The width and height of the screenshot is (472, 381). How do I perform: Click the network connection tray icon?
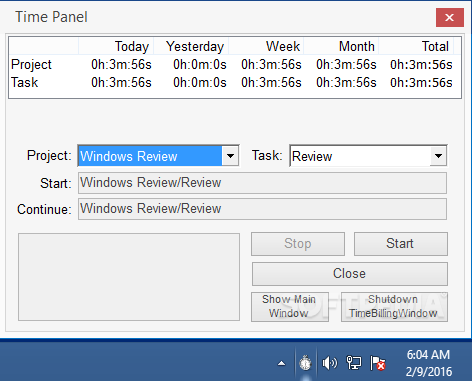(x=354, y=363)
